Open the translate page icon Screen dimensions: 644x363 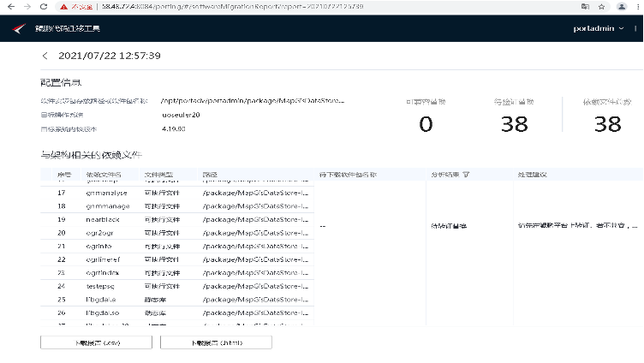tap(585, 7)
